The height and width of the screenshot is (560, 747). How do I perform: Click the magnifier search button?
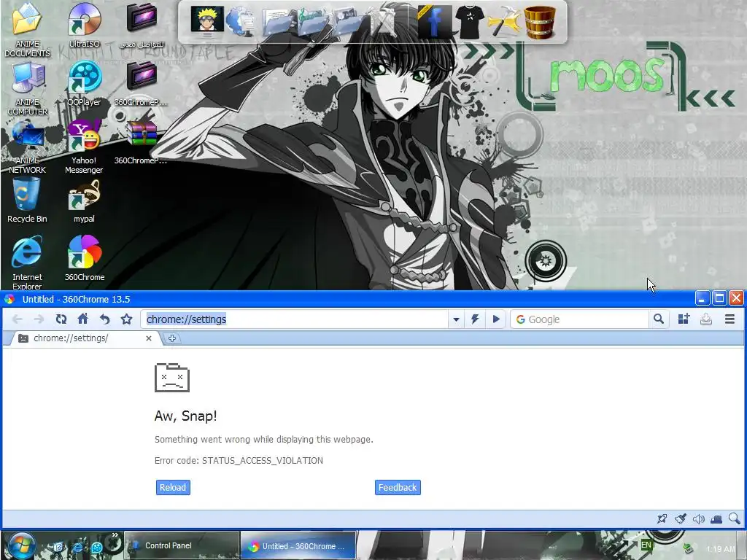pos(659,319)
